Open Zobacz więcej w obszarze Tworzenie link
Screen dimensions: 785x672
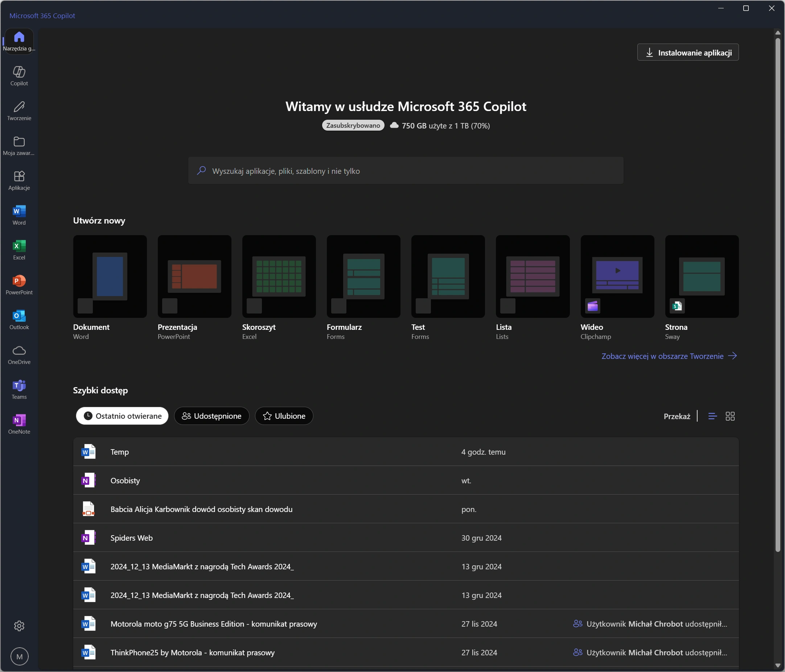point(669,356)
